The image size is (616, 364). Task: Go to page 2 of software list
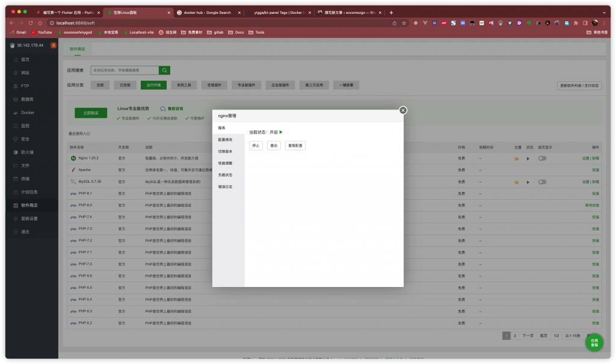coord(514,336)
